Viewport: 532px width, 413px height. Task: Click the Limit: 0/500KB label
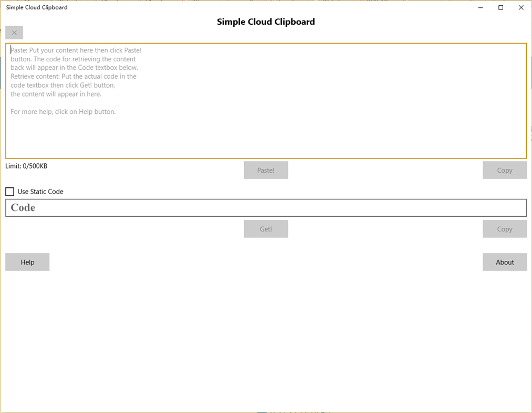coord(26,166)
